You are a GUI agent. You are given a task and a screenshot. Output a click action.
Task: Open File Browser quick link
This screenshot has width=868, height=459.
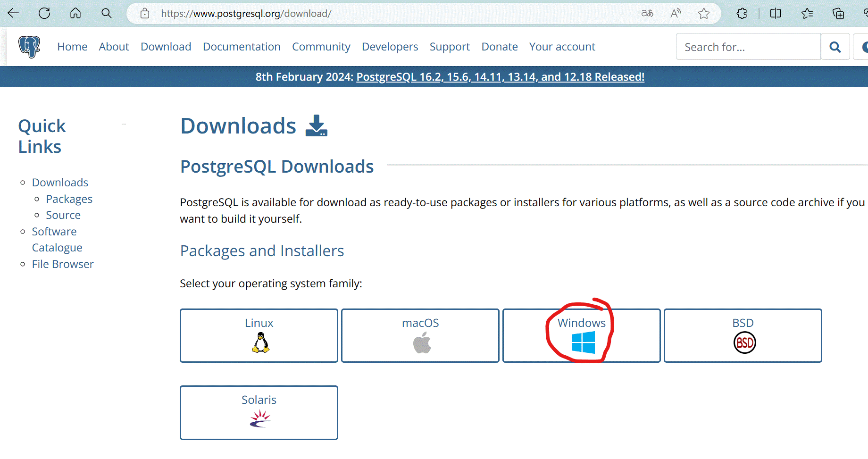(x=63, y=264)
